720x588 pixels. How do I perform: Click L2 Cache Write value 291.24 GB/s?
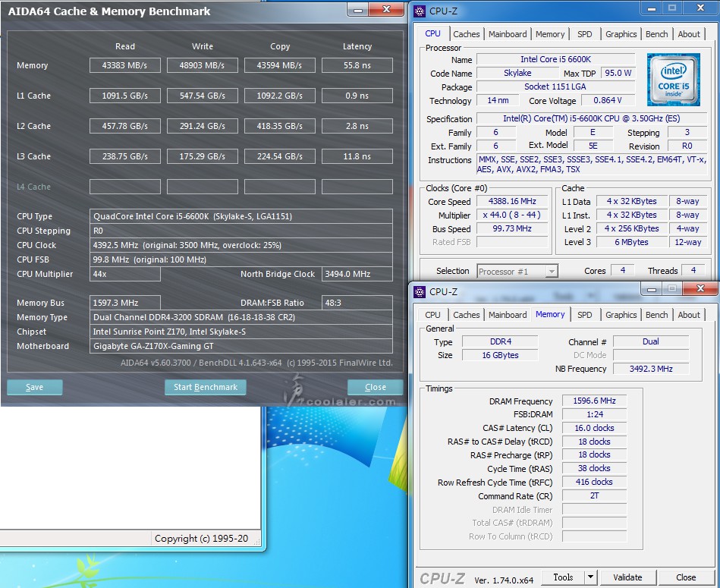202,126
